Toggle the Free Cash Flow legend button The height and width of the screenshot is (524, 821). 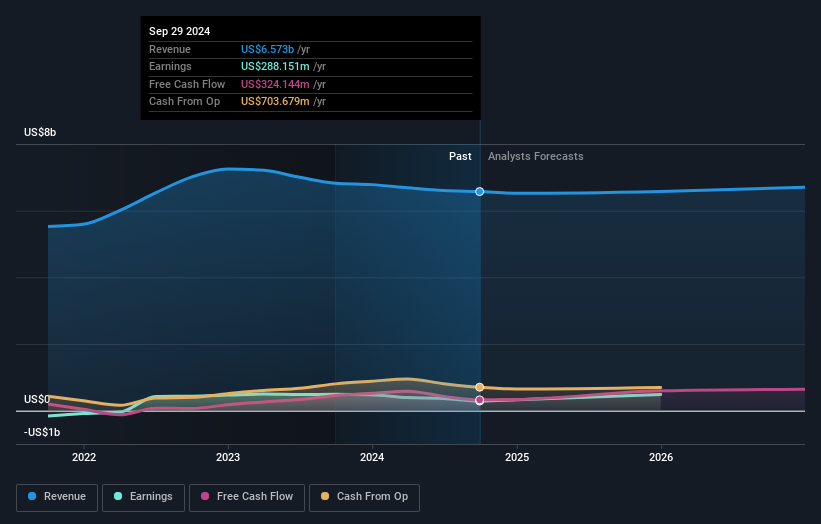(x=247, y=497)
